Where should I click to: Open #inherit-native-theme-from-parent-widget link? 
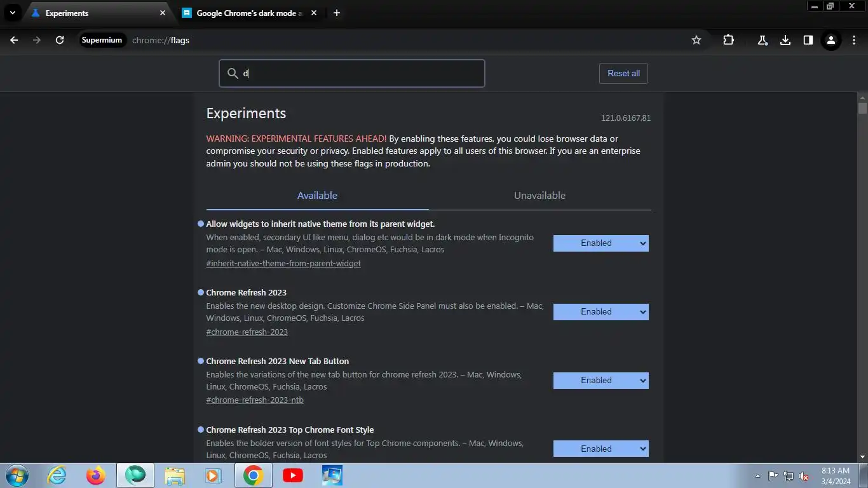click(283, 263)
